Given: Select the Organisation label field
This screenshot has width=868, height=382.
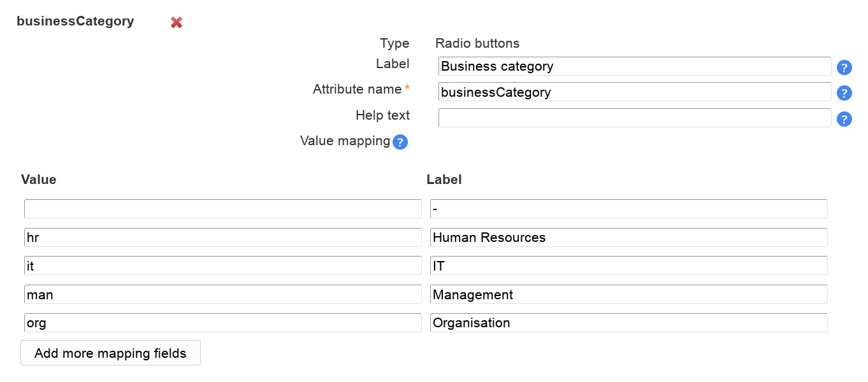Looking at the screenshot, I should 628,323.
